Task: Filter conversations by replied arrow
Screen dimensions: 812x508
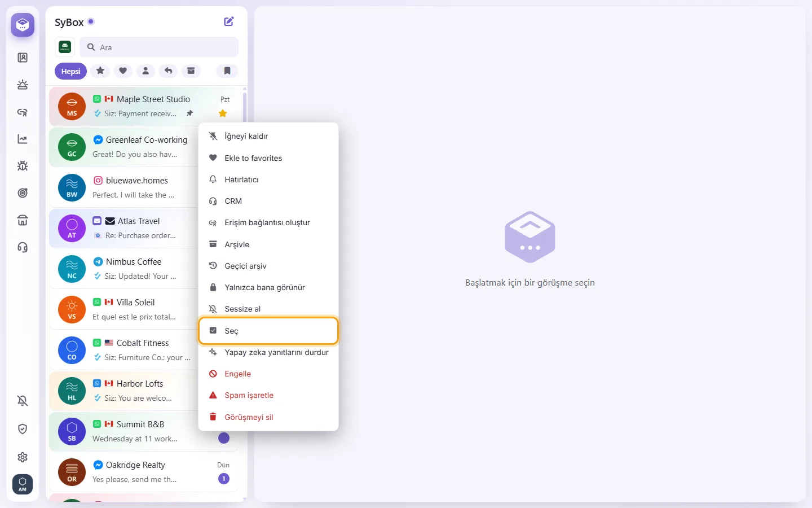Action: [168, 71]
